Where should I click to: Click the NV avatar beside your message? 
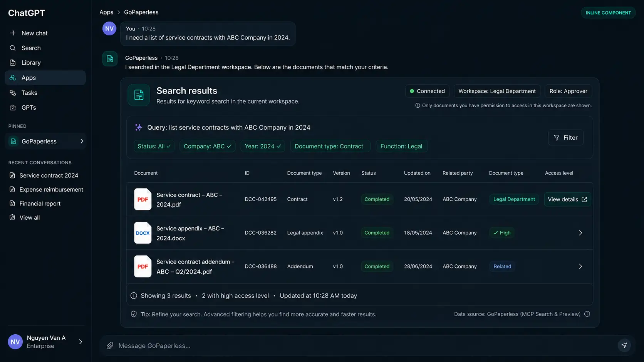109,28
